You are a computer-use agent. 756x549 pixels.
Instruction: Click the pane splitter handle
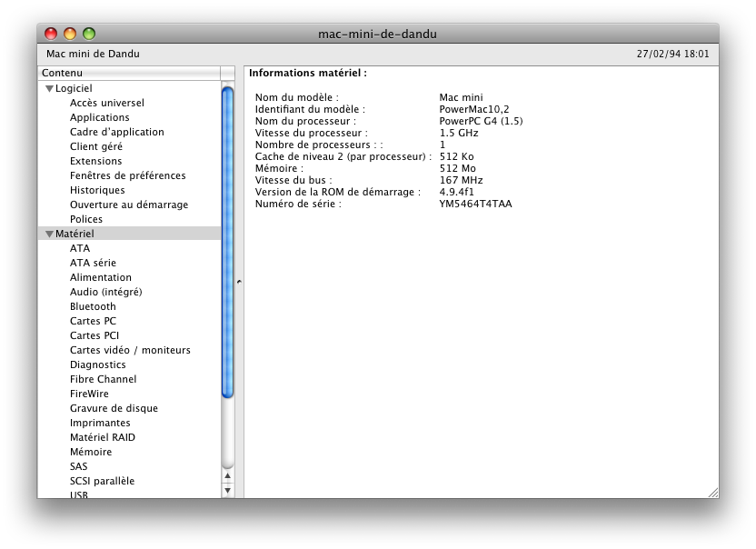239,282
